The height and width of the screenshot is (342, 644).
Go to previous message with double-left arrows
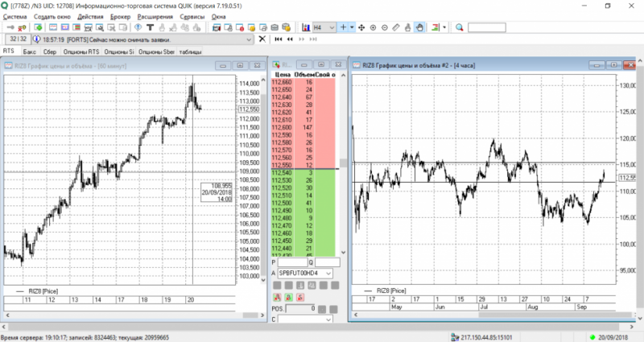(x=290, y=39)
